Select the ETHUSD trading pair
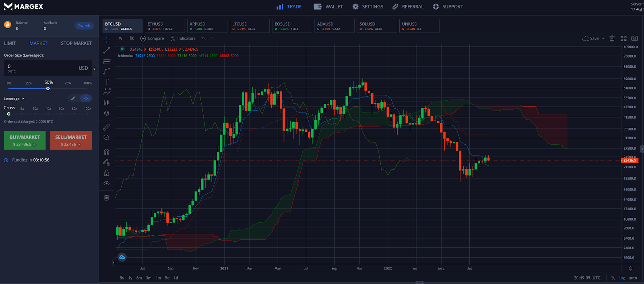 [x=164, y=26]
